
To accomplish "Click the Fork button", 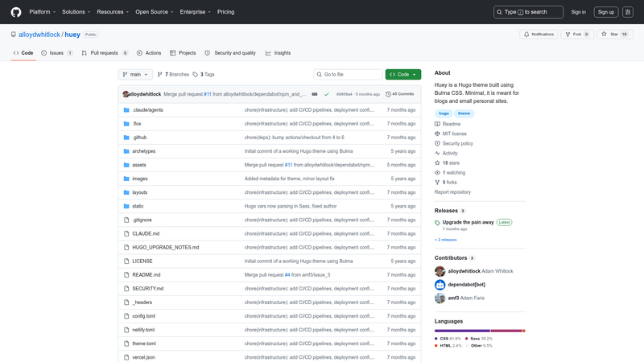I will point(577,34).
